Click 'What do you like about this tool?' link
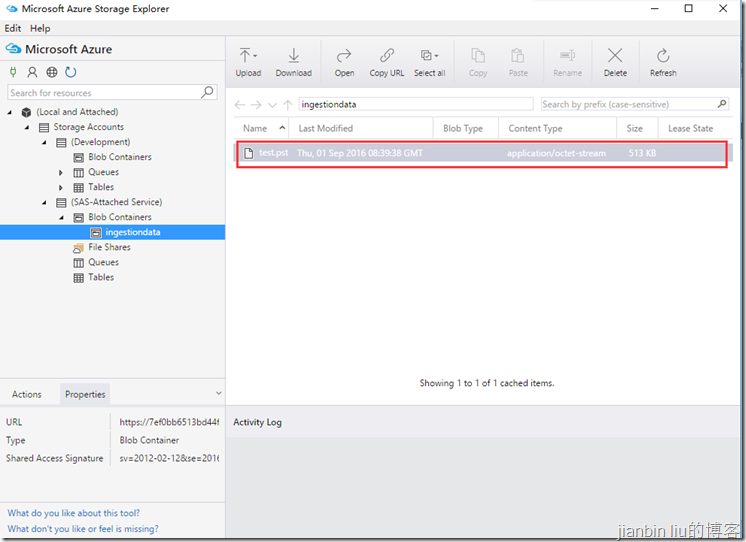746x542 pixels. [74, 513]
